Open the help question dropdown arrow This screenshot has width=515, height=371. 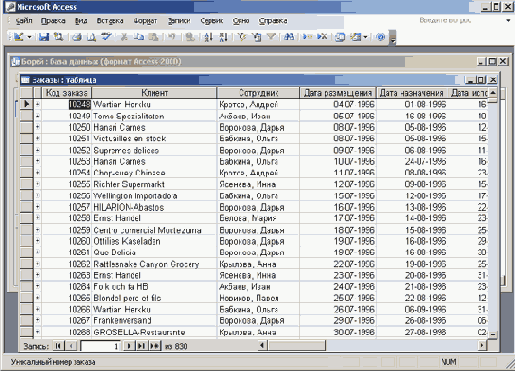(x=508, y=21)
